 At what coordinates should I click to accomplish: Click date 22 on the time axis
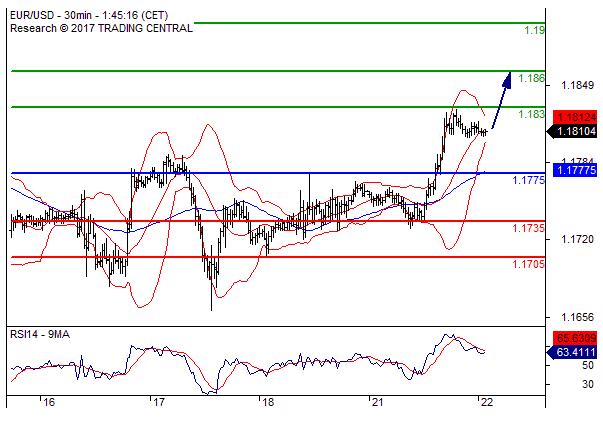click(486, 402)
